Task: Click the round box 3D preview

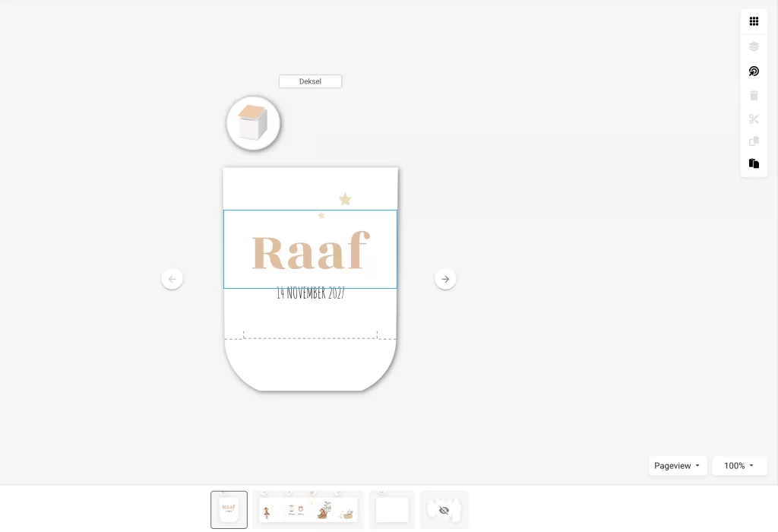Action: click(253, 123)
